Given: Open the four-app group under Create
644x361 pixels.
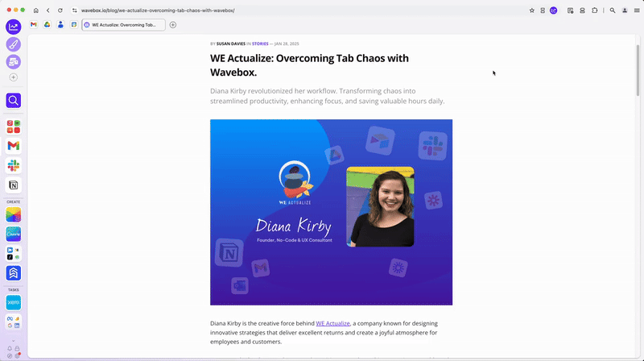Looking at the screenshot, I should click(x=14, y=253).
